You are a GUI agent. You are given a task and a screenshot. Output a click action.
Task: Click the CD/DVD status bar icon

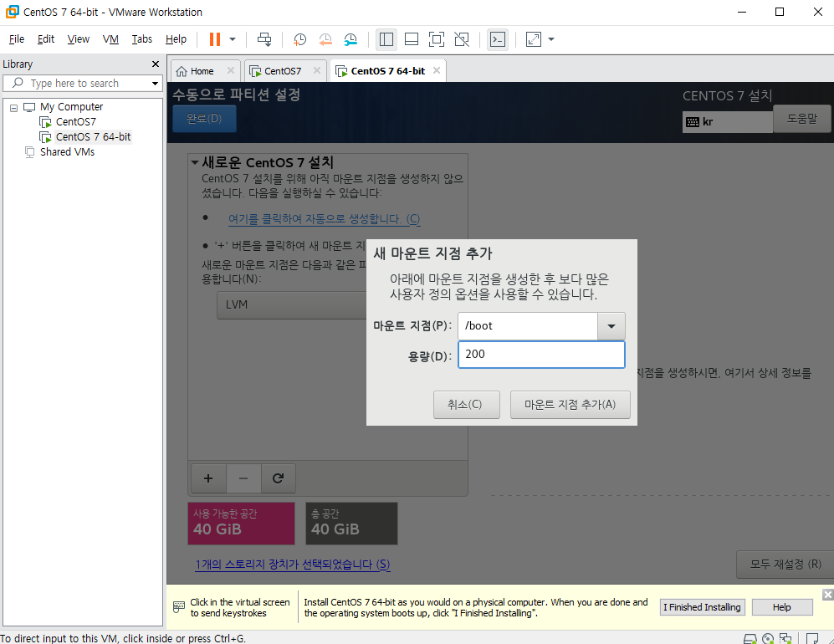(768, 639)
